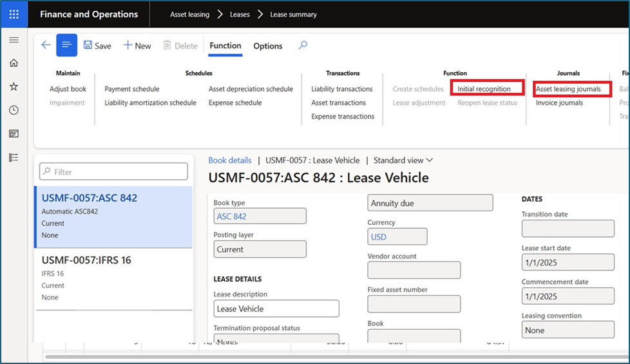The height and width of the screenshot is (364, 630).
Task: Open Asset leasing journals
Action: pos(568,89)
